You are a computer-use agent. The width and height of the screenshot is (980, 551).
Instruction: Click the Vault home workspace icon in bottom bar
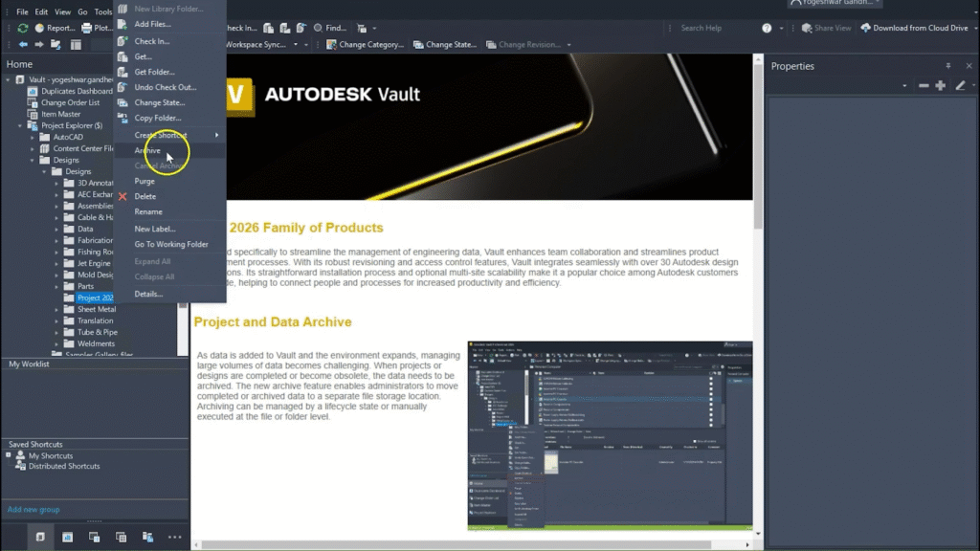pyautogui.click(x=40, y=538)
